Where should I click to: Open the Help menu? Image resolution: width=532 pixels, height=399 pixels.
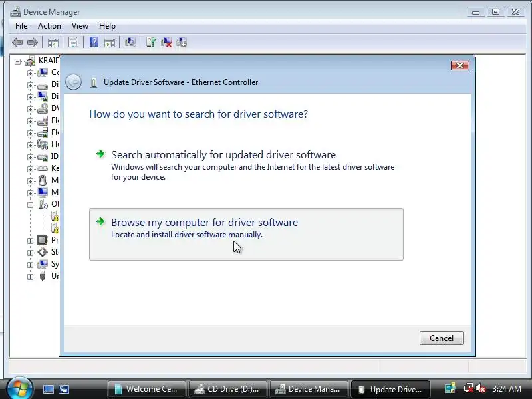(x=107, y=26)
